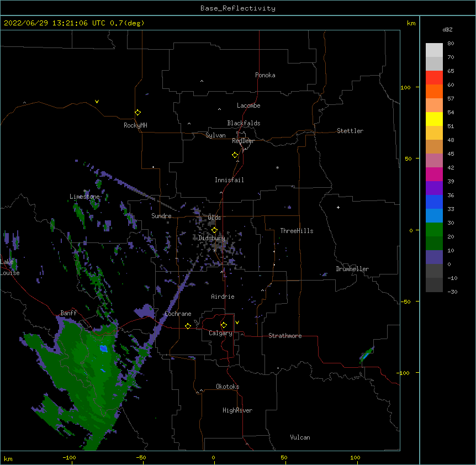476x465 pixels.
Task: Click the RedDeer city label
Action: 243,141
